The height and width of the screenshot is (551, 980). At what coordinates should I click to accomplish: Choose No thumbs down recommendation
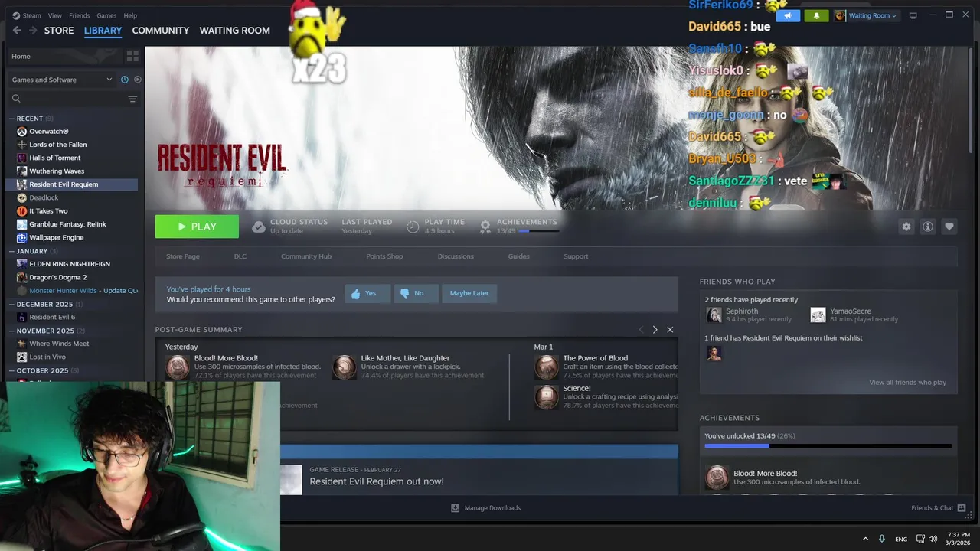tap(416, 293)
